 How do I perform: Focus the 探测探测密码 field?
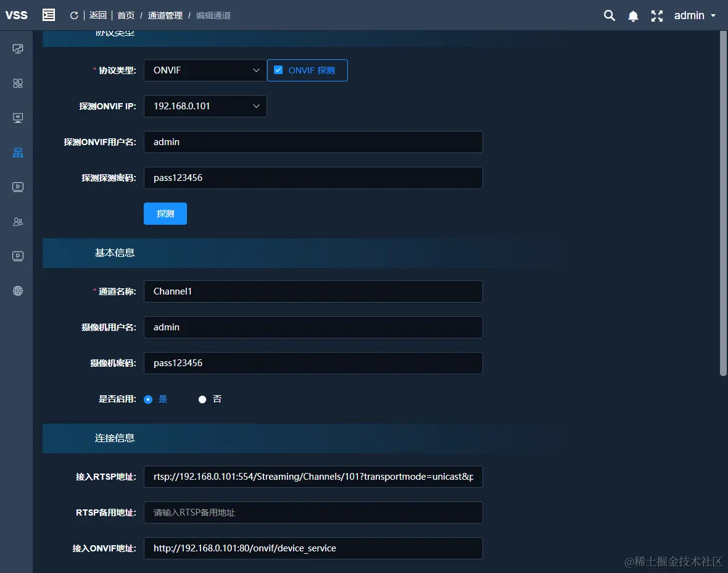[x=313, y=178]
